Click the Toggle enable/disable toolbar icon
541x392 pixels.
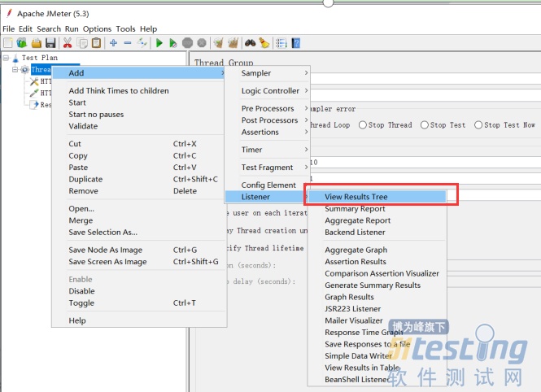pos(142,43)
